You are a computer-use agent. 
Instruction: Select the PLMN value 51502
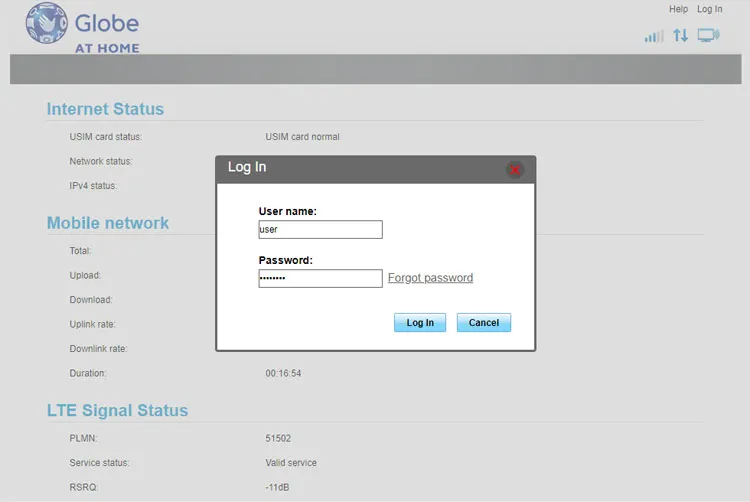tap(278, 438)
